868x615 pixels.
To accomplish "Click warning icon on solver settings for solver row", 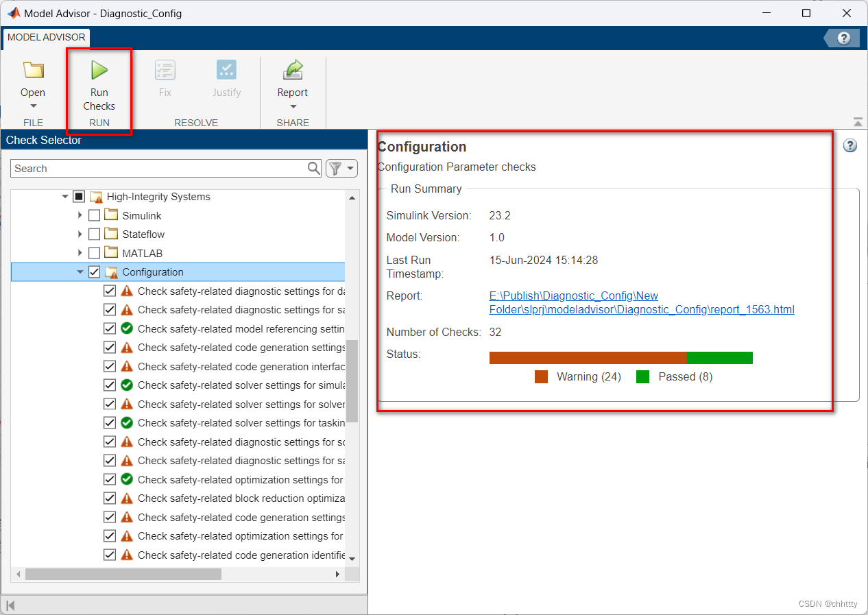I will click(127, 404).
